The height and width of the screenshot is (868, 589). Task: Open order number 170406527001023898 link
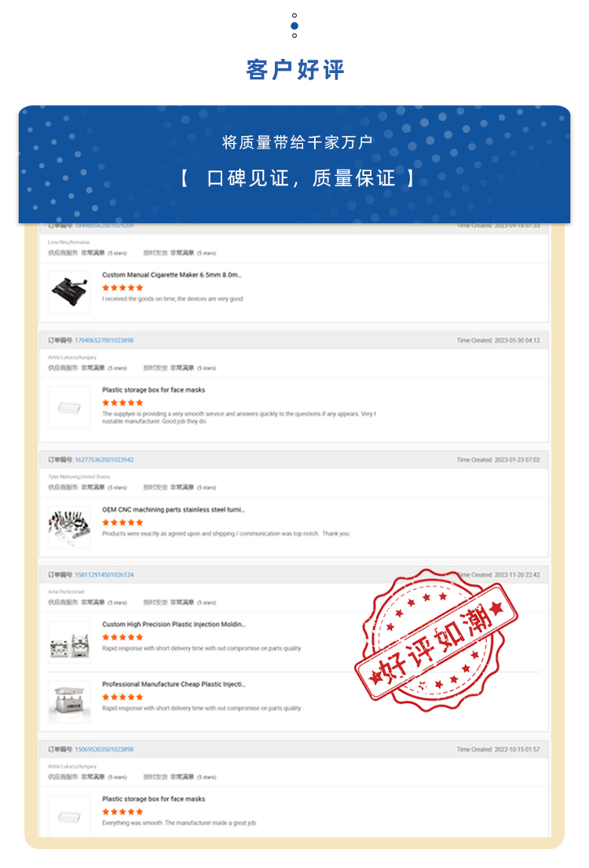(x=104, y=340)
